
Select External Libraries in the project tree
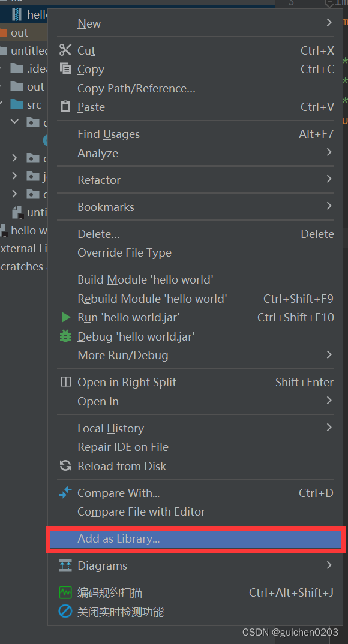tap(23, 248)
